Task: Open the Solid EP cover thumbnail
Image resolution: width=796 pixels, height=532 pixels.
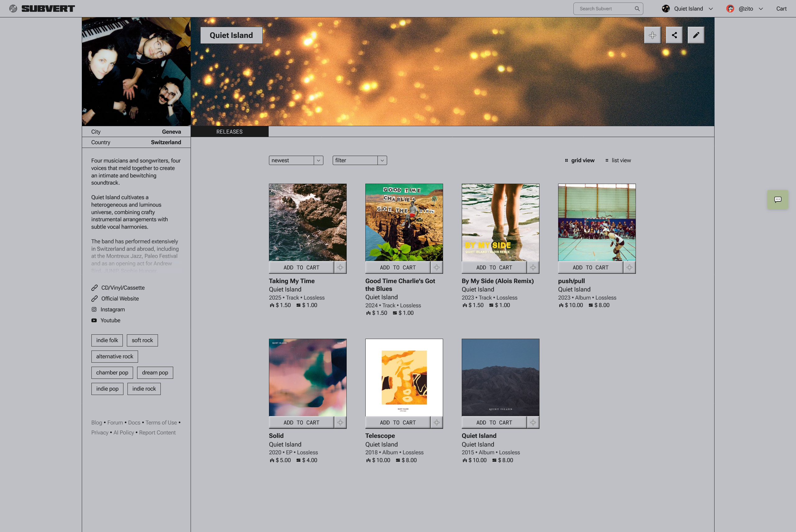Action: [308, 377]
